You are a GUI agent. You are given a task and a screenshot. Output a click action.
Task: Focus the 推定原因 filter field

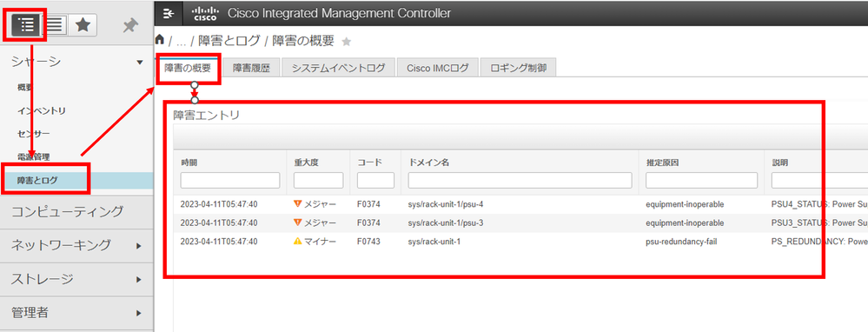701,181
